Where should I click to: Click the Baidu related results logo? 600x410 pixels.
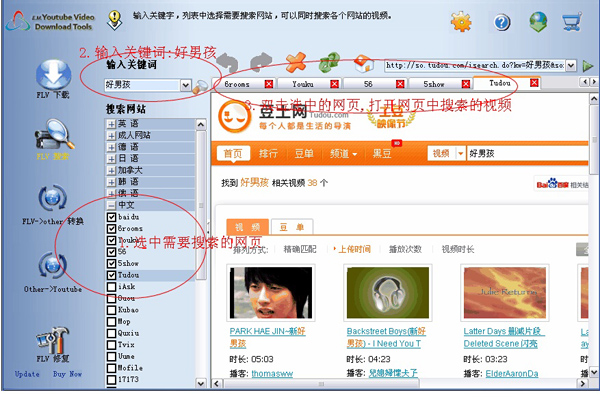coord(553,184)
